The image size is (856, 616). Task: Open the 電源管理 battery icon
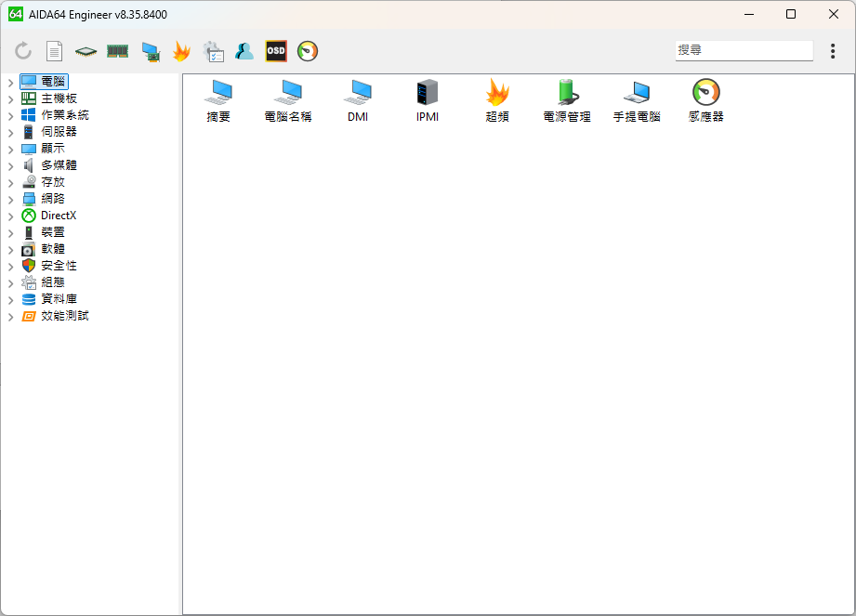567,101
